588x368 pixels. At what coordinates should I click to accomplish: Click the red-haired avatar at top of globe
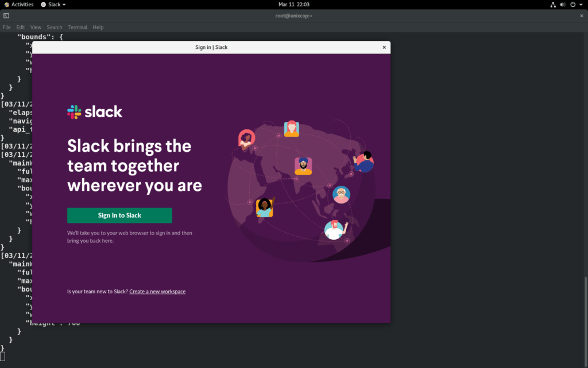[291, 128]
